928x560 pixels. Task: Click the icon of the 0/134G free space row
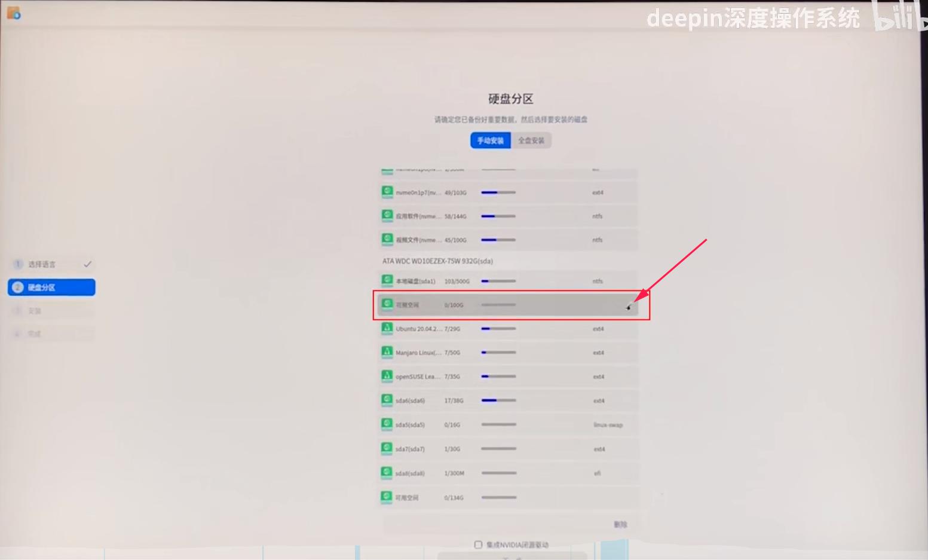pos(387,497)
